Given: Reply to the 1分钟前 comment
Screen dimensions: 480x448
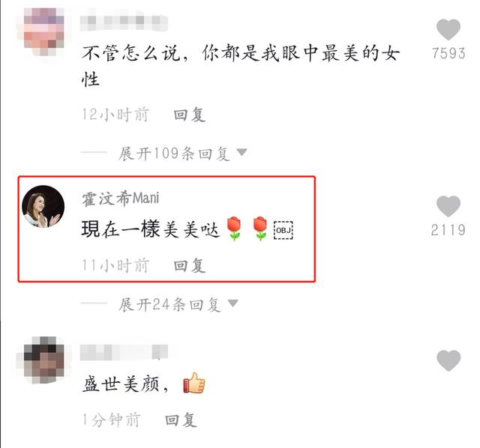Looking at the screenshot, I should click(x=181, y=420).
